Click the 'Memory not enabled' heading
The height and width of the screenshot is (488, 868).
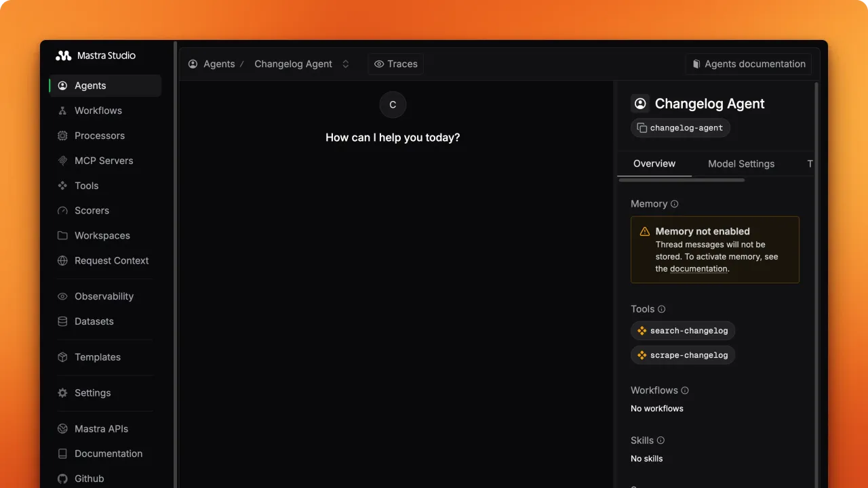(x=703, y=231)
